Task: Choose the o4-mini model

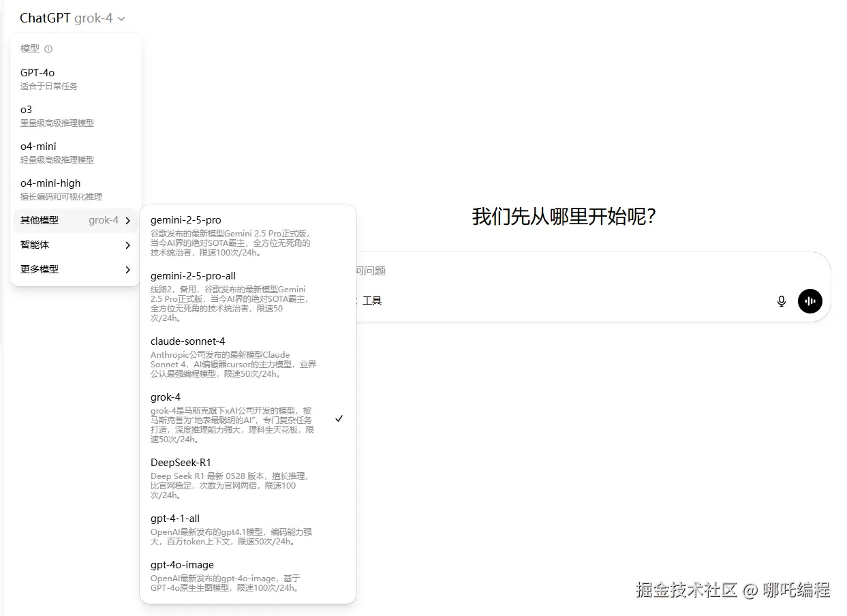Action: coord(75,153)
